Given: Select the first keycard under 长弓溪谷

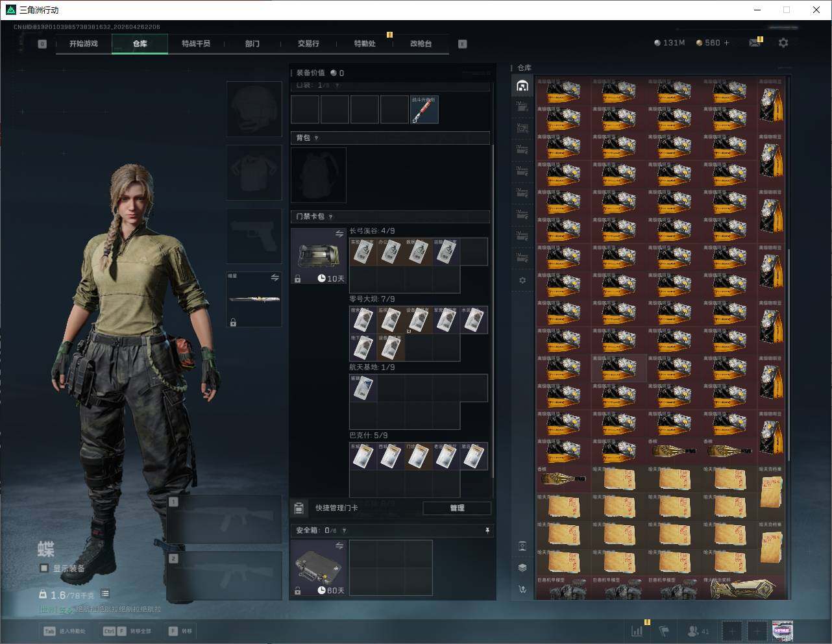Looking at the screenshot, I should [363, 252].
